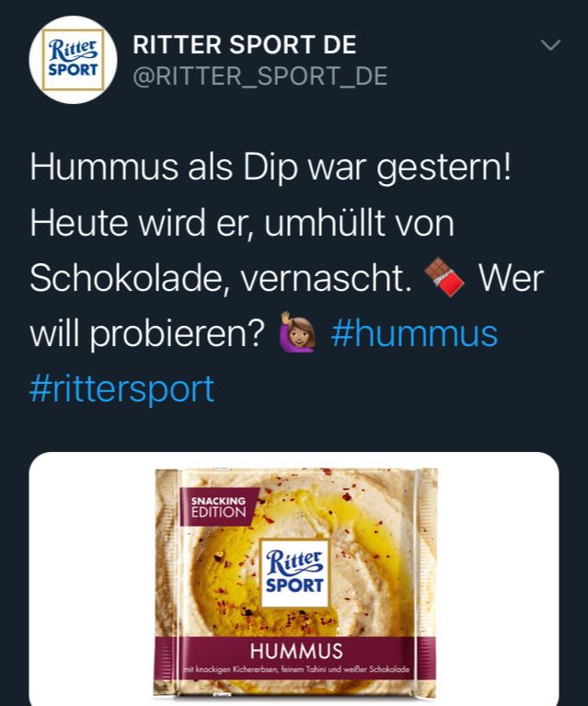This screenshot has width=588, height=706.
Task: Click the HUMMUS label on the wrapper
Action: click(x=296, y=651)
